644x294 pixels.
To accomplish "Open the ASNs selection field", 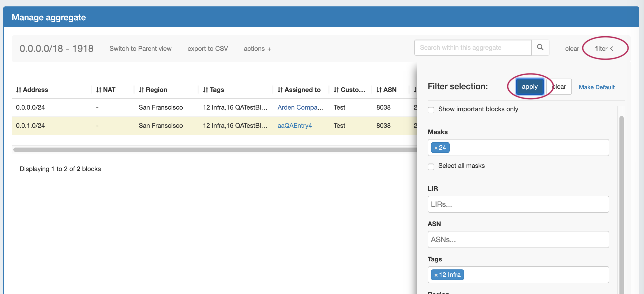I will click(518, 239).
